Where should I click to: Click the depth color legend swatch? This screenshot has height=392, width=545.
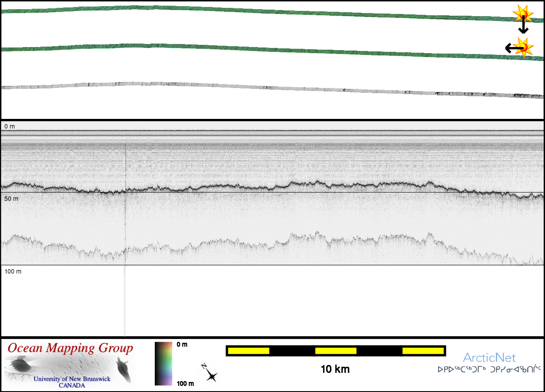coord(164,364)
